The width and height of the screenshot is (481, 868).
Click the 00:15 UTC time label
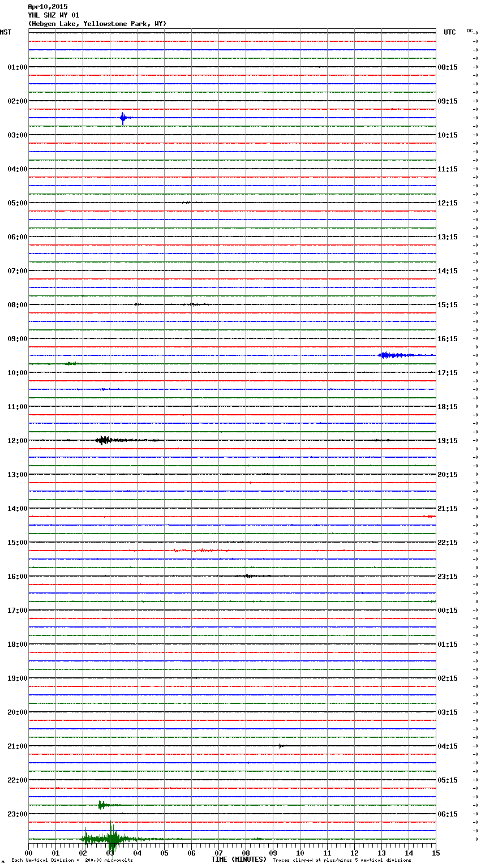point(447,611)
